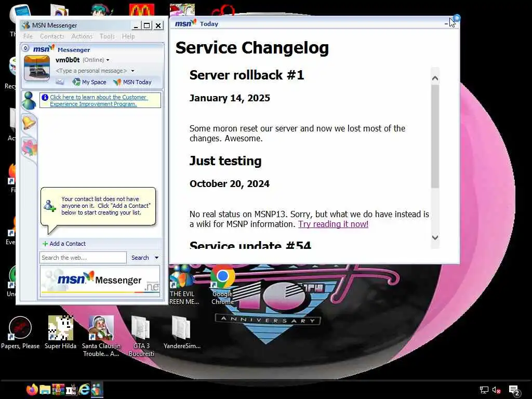Select the Papers, Please desktop icon
532x399 pixels.
(x=20, y=332)
